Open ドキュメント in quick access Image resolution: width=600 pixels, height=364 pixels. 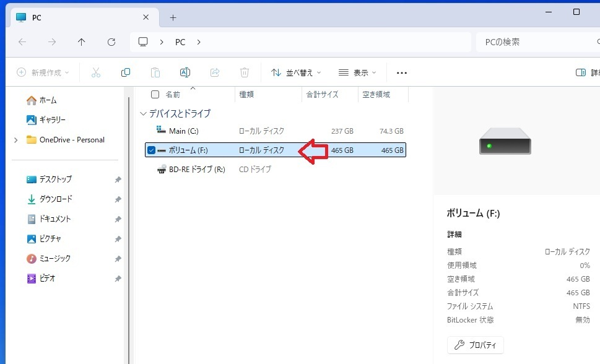(x=48, y=219)
